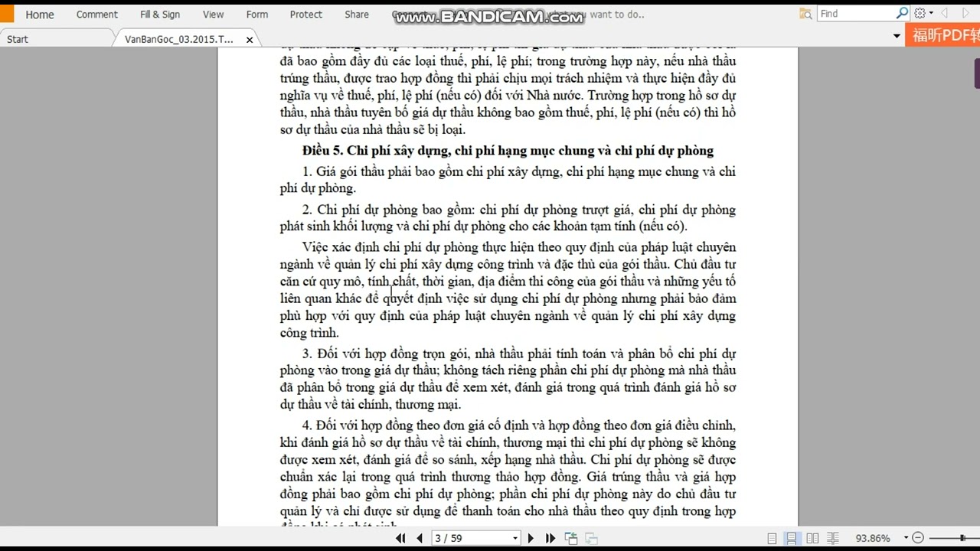Open the folder search icon beside Find
Viewport: 980px width, 551px height.
click(805, 14)
